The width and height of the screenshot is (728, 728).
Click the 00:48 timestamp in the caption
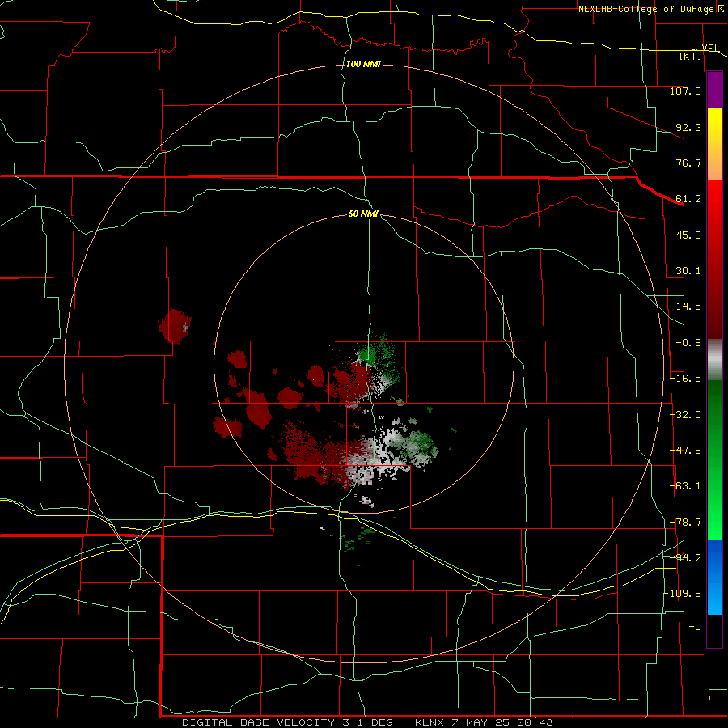click(x=535, y=722)
